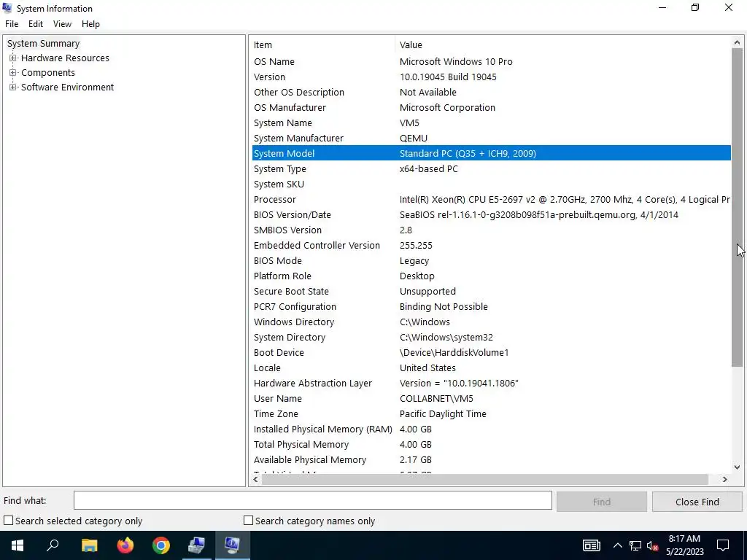747x560 pixels.
Task: Select the BIOS Mode row
Action: [491, 260]
